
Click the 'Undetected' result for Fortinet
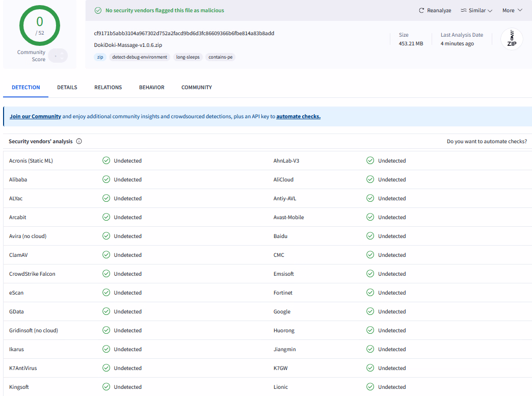coord(392,293)
